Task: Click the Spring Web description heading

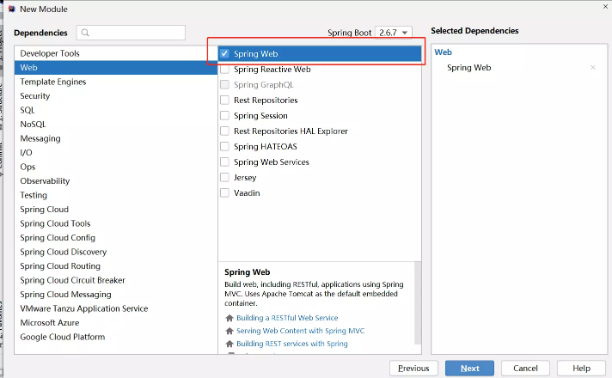Action: point(247,272)
